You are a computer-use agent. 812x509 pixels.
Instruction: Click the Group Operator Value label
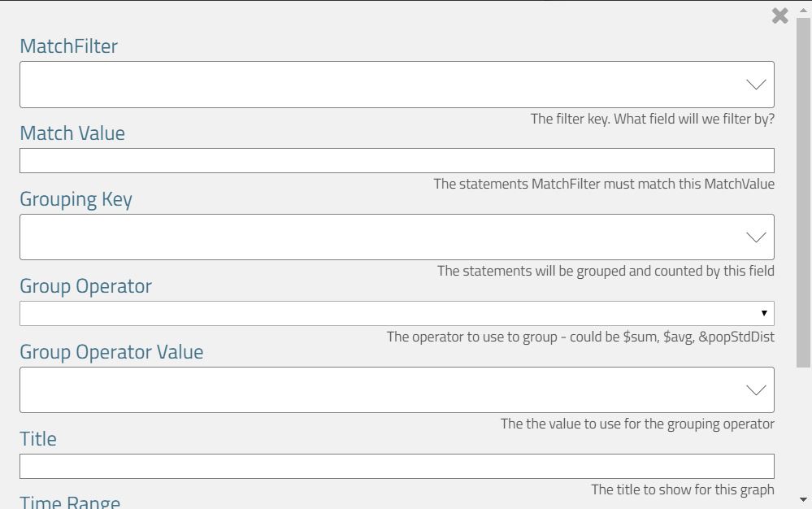[x=111, y=352]
